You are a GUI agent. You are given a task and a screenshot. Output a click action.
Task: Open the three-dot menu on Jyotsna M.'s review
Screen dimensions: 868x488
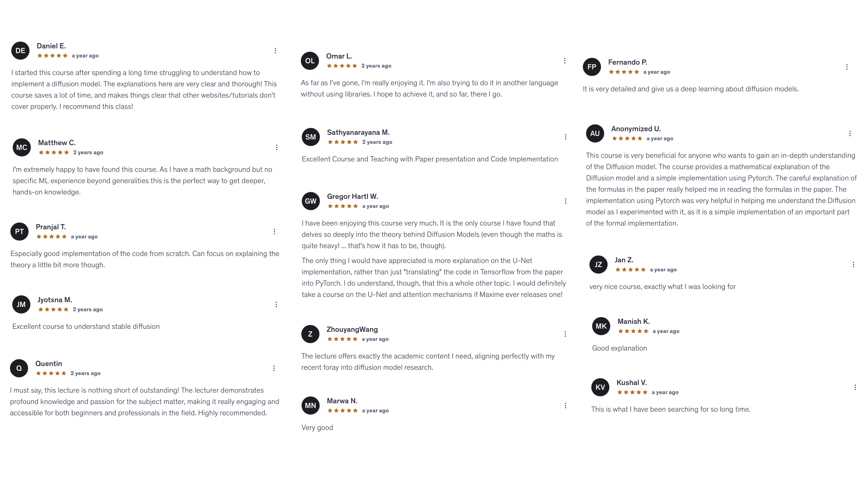click(x=276, y=304)
